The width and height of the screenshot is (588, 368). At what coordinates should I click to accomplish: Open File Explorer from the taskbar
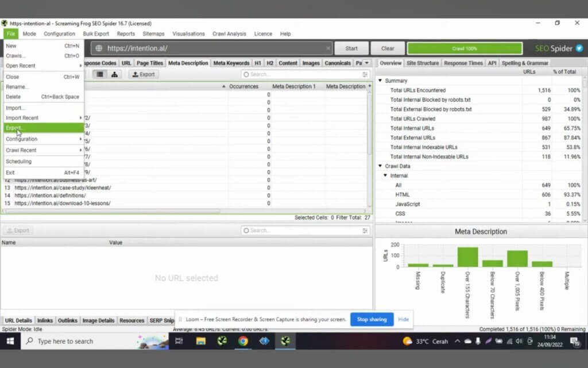pyautogui.click(x=201, y=341)
